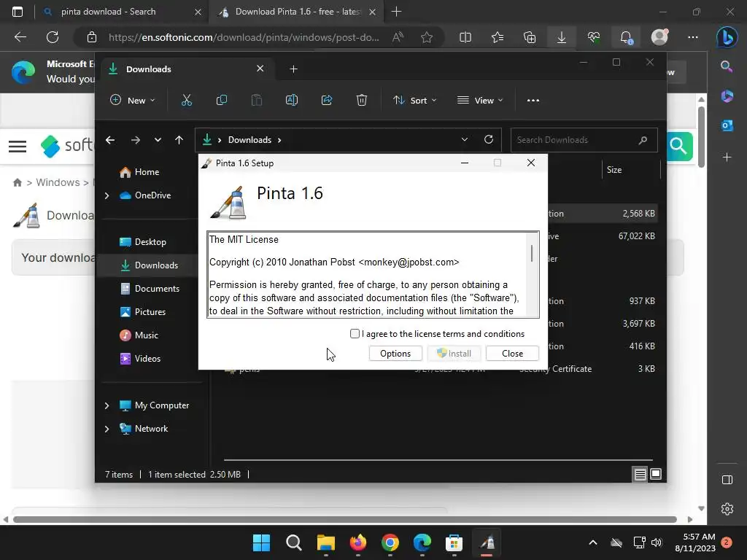747x560 pixels.
Task: Go back in File Explorer
Action: [110, 140]
